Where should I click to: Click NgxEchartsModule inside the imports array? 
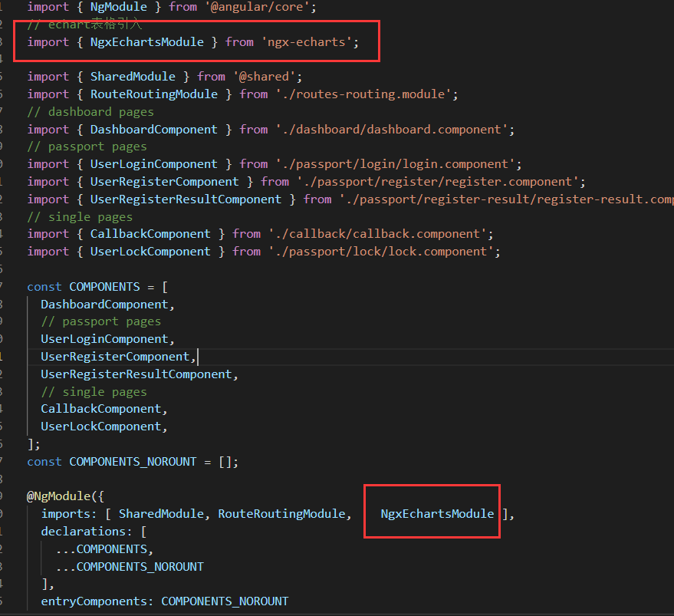click(x=437, y=514)
